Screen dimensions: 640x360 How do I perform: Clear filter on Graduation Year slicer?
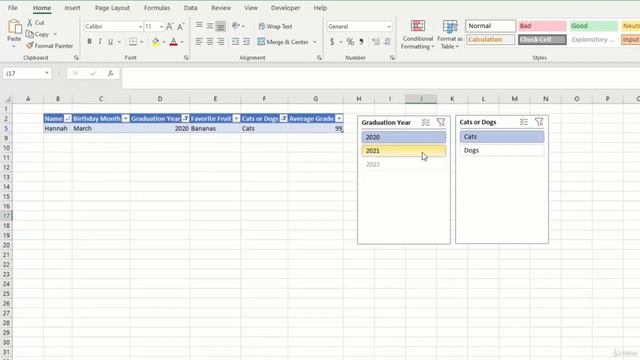click(441, 122)
